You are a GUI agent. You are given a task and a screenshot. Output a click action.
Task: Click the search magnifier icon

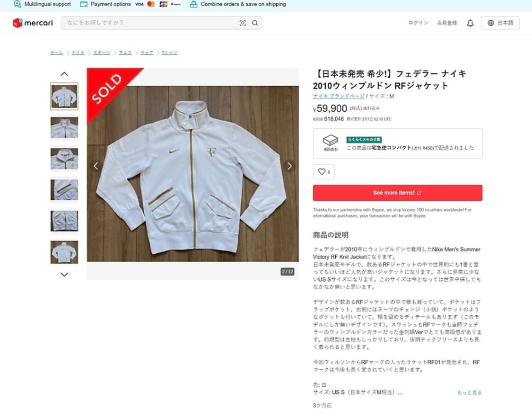(x=255, y=23)
